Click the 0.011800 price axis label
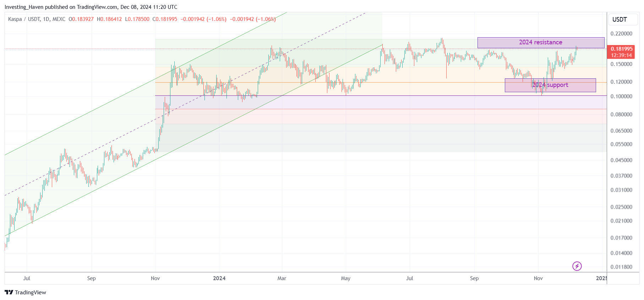This screenshot has width=644, height=300. tap(621, 267)
